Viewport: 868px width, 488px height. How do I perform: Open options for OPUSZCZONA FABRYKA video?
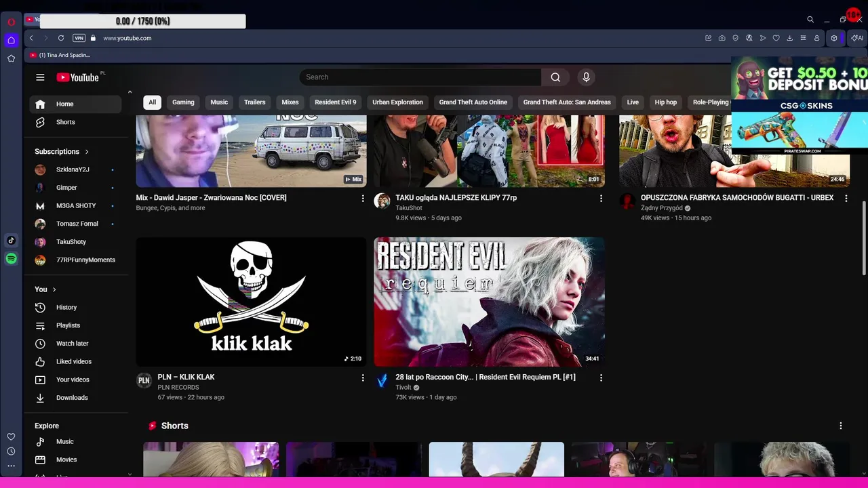pos(846,199)
